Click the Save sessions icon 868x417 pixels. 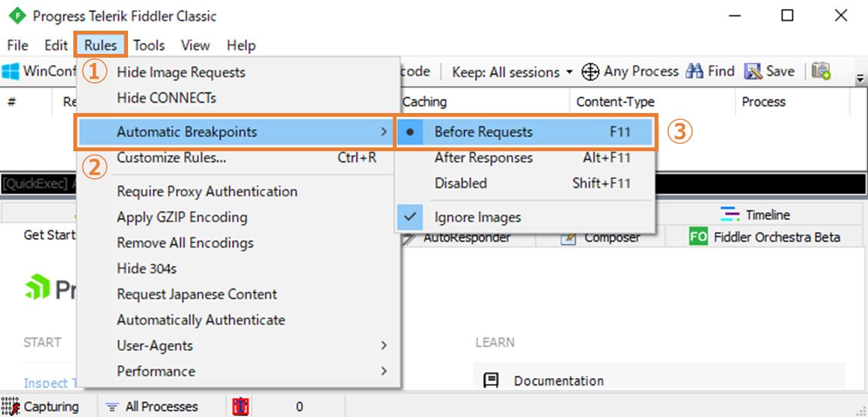(753, 72)
